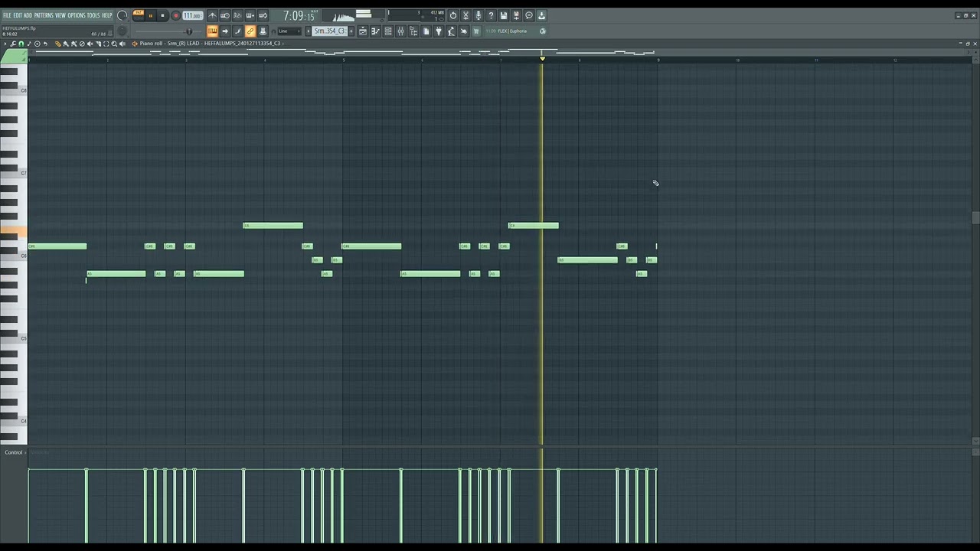Screen dimensions: 980x551
Task: Open the FILE menu
Action: pyautogui.click(x=7, y=15)
